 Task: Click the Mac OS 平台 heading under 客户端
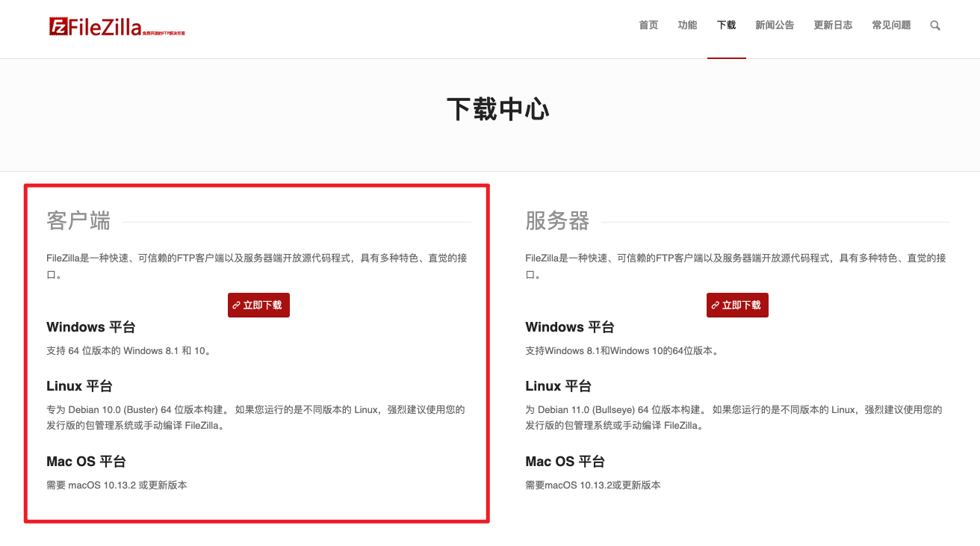pos(85,462)
